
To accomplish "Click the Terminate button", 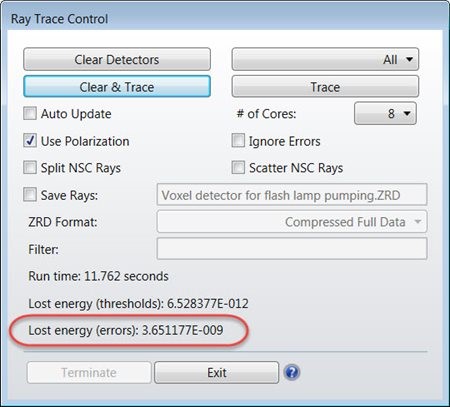I will (89, 372).
